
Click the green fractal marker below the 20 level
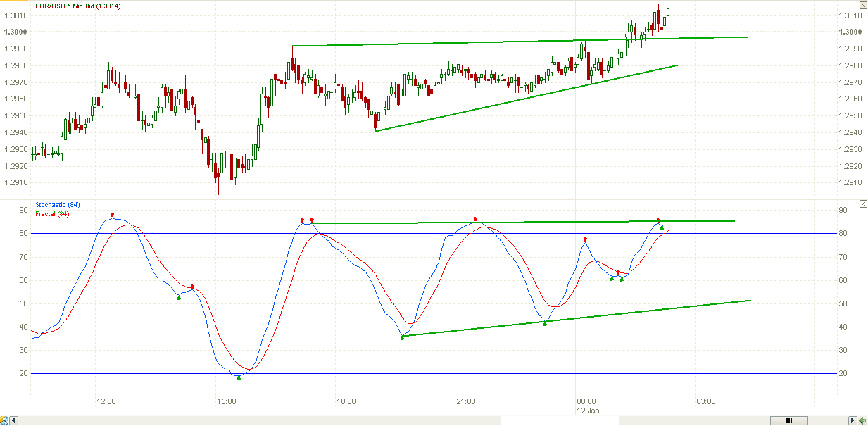pyautogui.click(x=239, y=379)
